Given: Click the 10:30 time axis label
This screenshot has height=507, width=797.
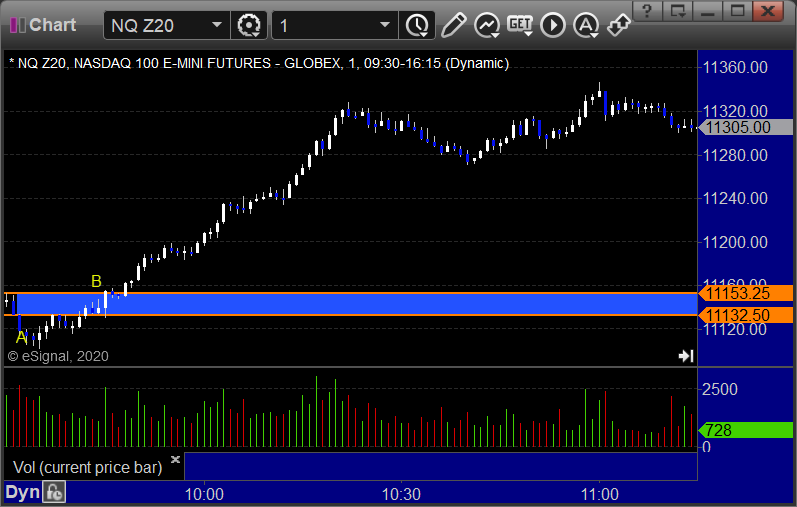Looking at the screenshot, I should coord(401,494).
